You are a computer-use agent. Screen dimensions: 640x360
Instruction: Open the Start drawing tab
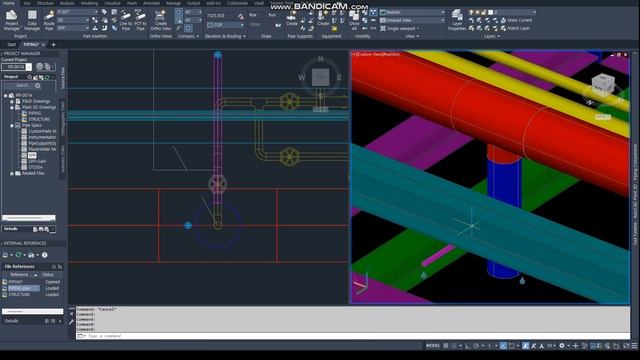coord(11,44)
